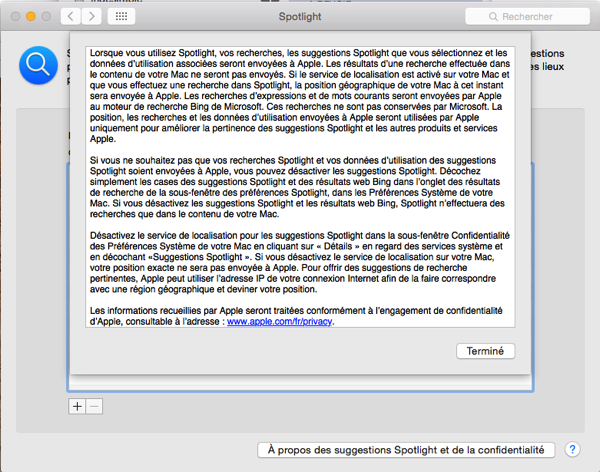Go back with the left arrow button
Image resolution: width=600 pixels, height=472 pixels.
(71, 17)
